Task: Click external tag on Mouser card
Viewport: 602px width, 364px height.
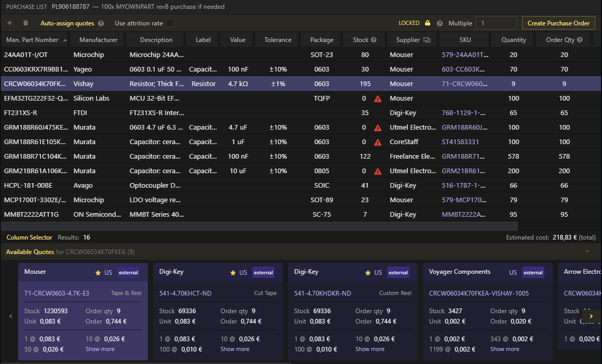Action: click(x=128, y=273)
